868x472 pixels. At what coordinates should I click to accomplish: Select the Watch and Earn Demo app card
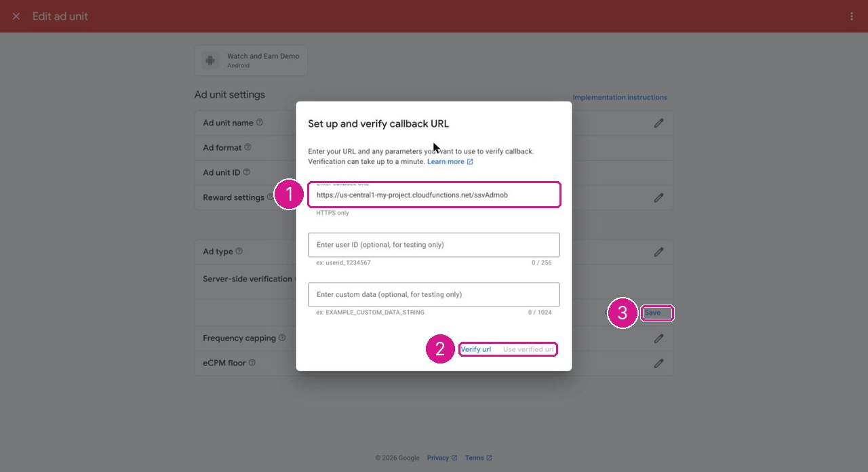pos(251,60)
